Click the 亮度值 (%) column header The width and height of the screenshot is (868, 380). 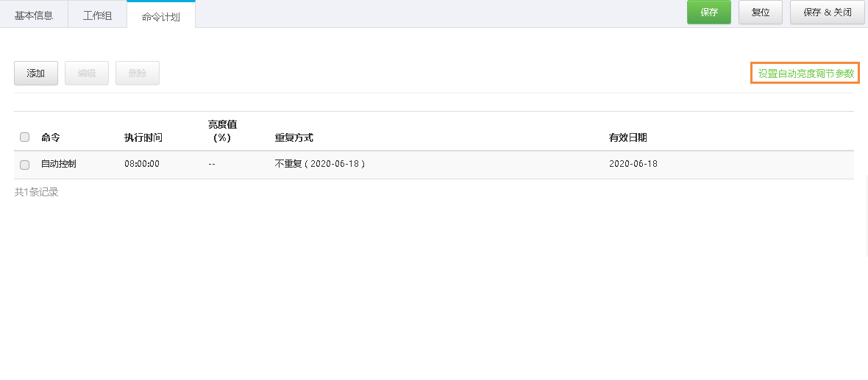point(223,131)
